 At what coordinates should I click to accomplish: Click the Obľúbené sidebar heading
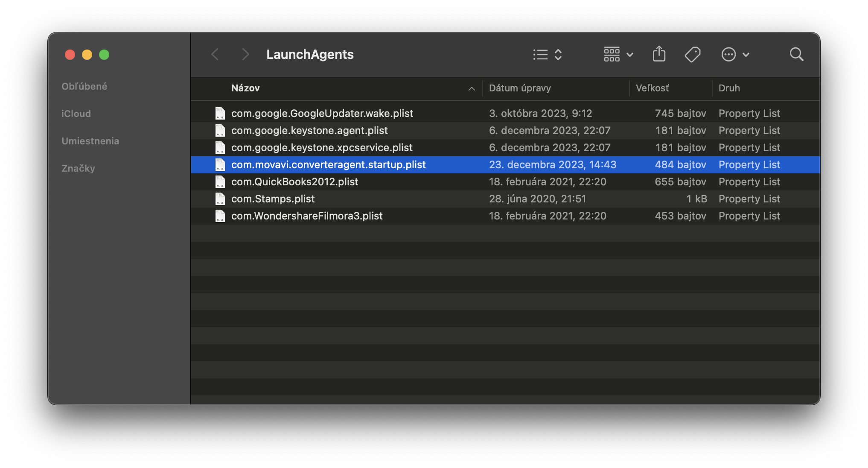tap(84, 86)
